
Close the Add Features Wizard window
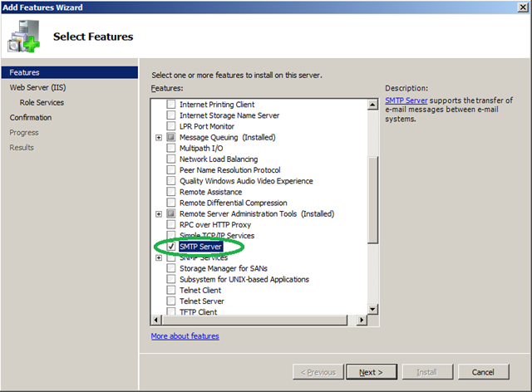pos(523,7)
